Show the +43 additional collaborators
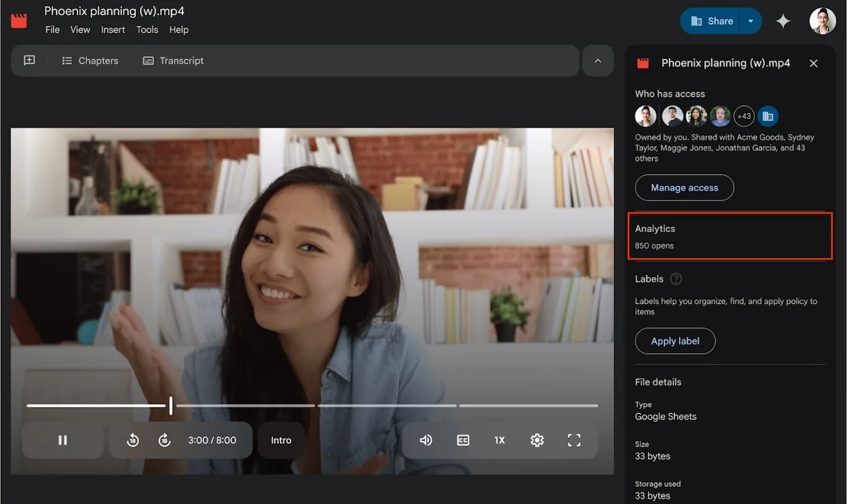 click(x=744, y=116)
